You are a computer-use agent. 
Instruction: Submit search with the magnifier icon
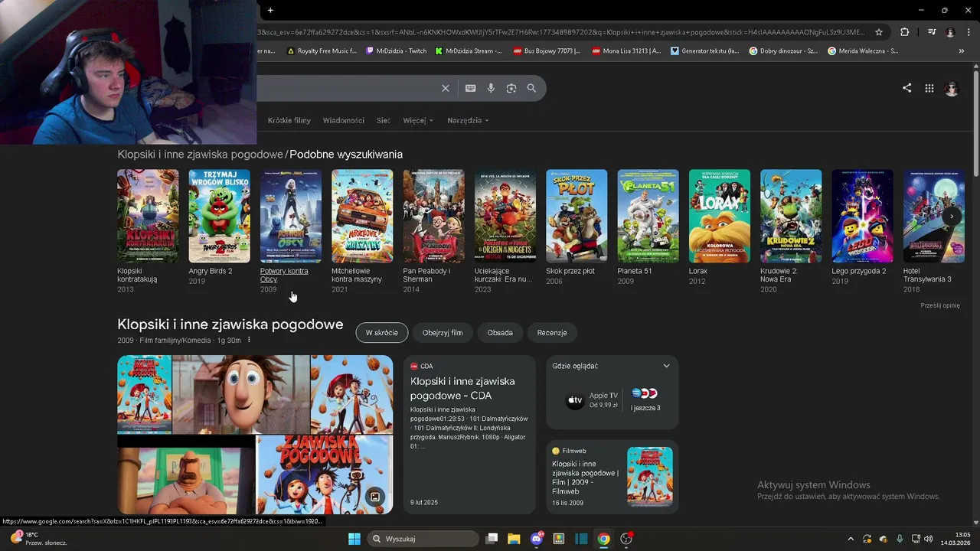point(531,88)
